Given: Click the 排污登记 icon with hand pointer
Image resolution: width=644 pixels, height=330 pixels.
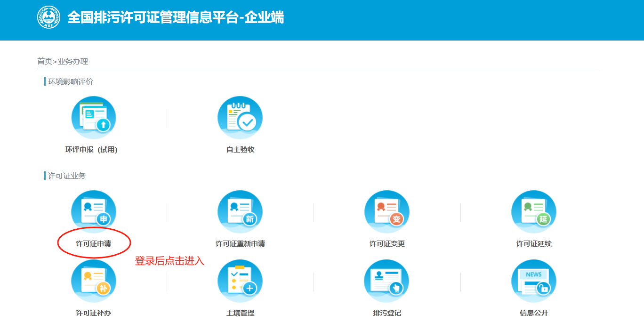Looking at the screenshot, I should (387, 282).
